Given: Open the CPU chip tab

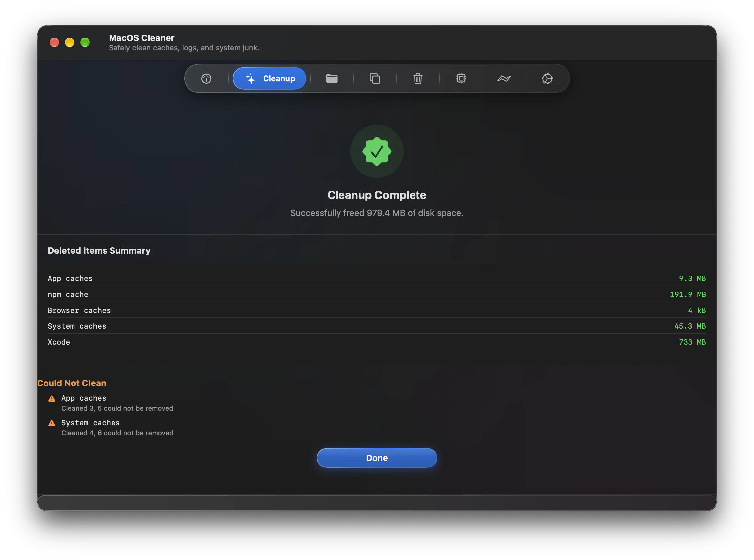Looking at the screenshot, I should pos(461,79).
